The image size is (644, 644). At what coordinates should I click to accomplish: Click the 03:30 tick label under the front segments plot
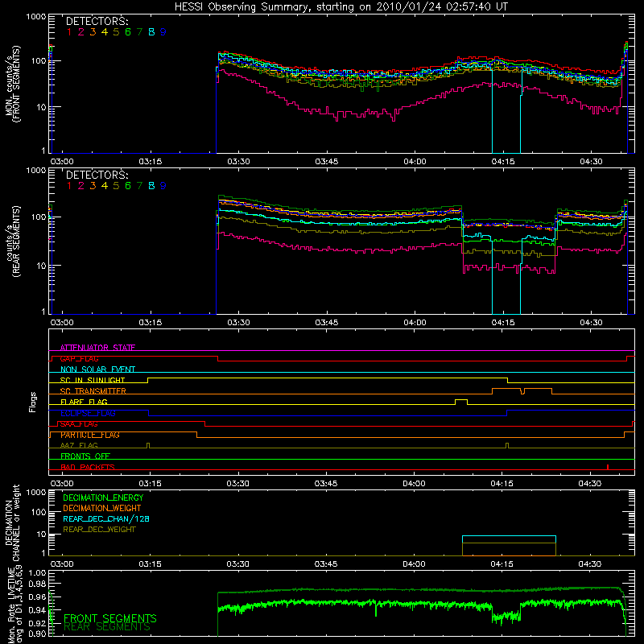tap(238, 162)
